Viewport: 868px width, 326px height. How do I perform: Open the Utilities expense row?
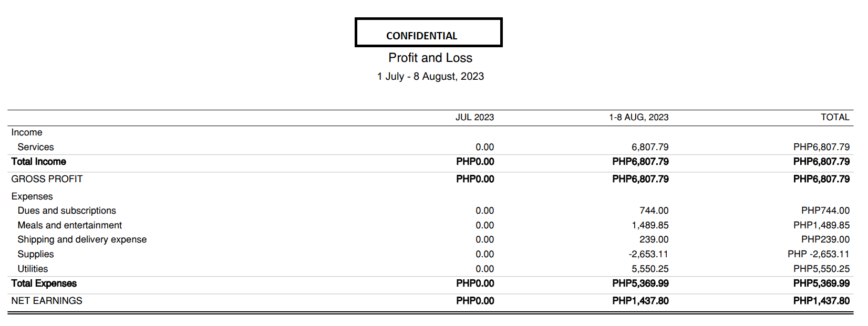(33, 269)
